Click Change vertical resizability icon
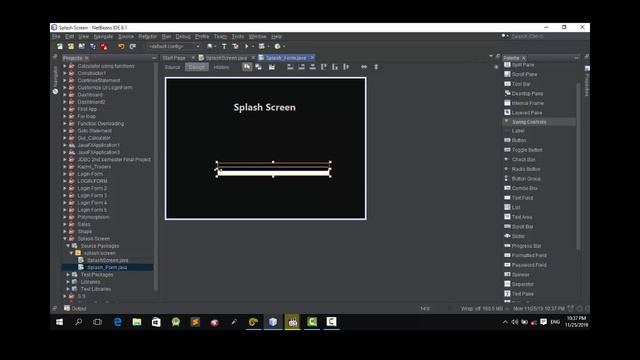 click(376, 67)
